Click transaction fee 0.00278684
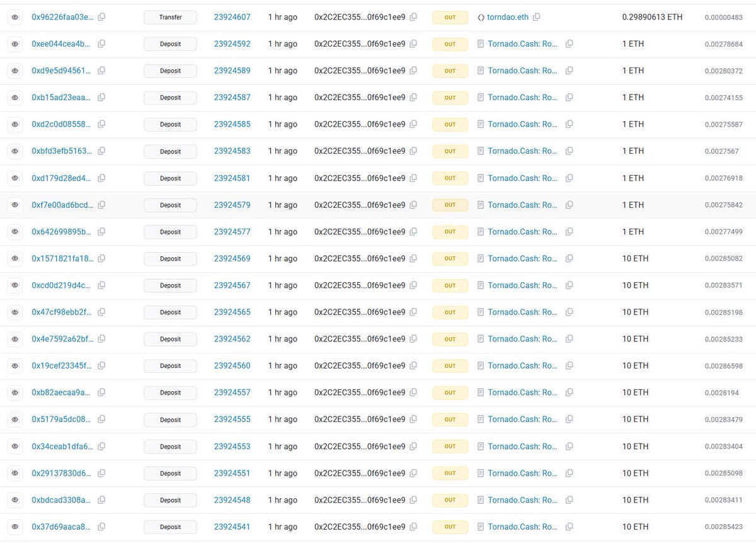This screenshot has width=756, height=543. pos(724,44)
